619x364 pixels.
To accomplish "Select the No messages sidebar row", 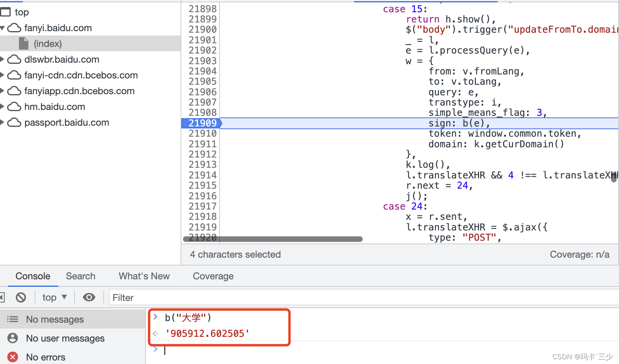I will pyautogui.click(x=73, y=319).
